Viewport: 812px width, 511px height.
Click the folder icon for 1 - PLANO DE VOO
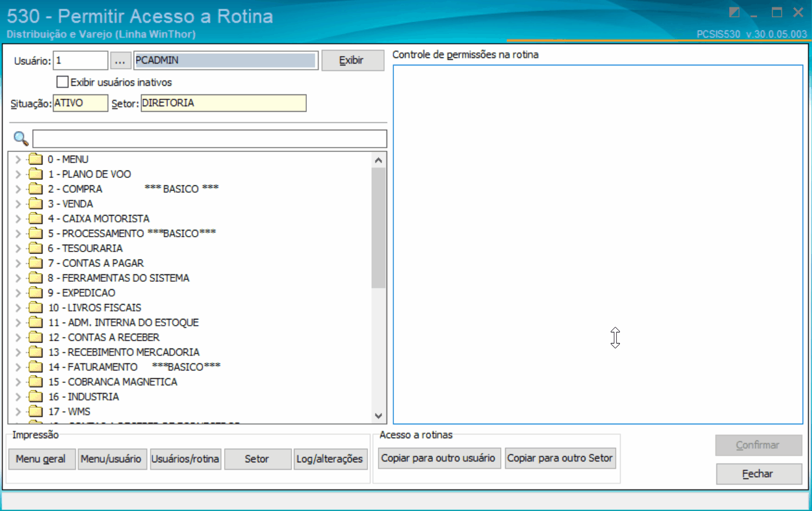(36, 174)
